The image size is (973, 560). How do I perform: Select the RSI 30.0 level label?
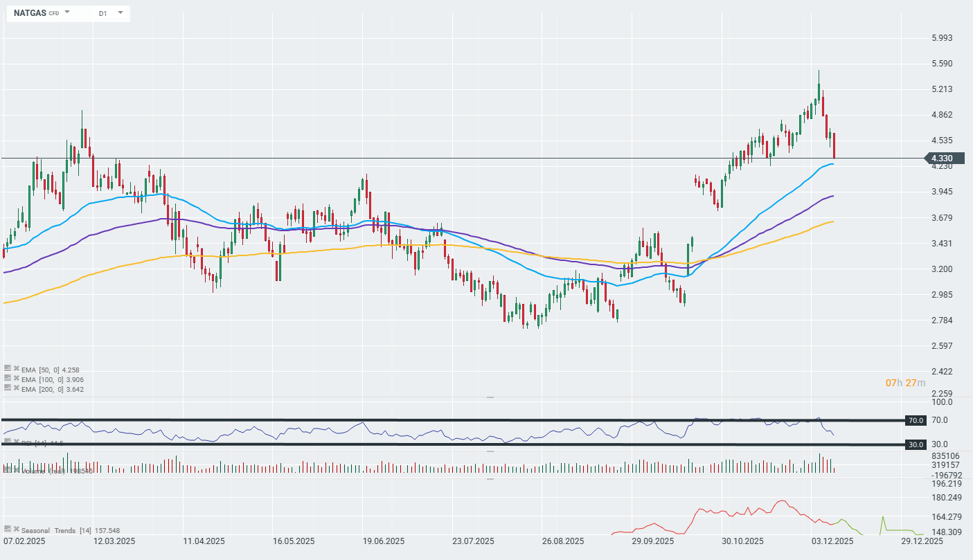click(915, 444)
